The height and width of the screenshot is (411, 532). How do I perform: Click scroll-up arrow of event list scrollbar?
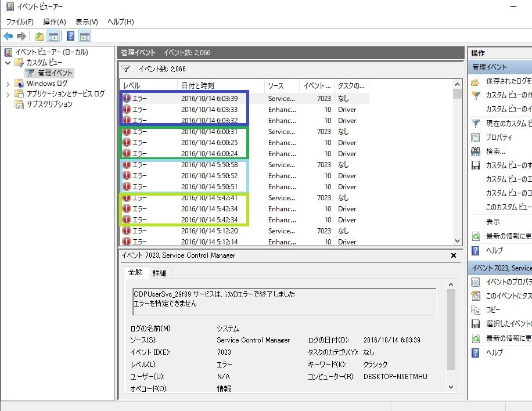457,84
